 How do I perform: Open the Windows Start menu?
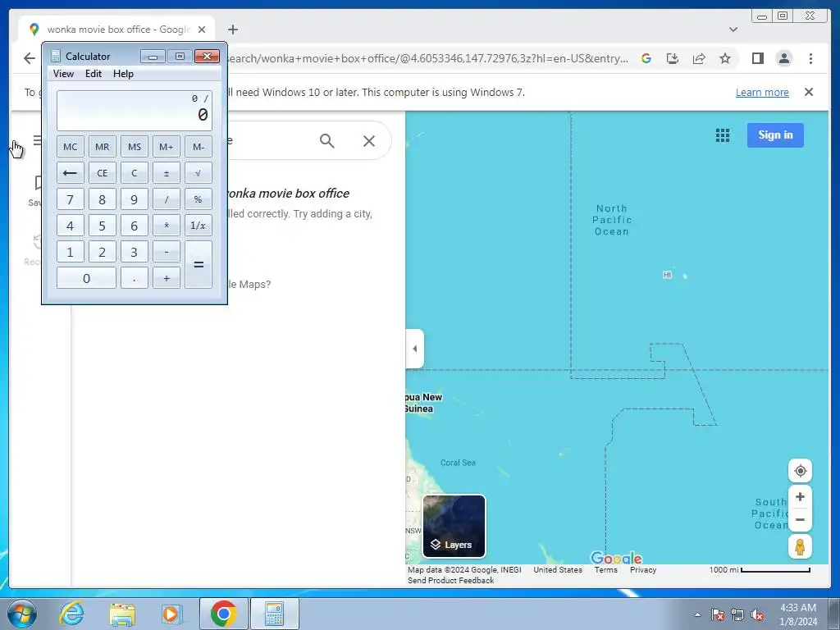[x=22, y=614]
